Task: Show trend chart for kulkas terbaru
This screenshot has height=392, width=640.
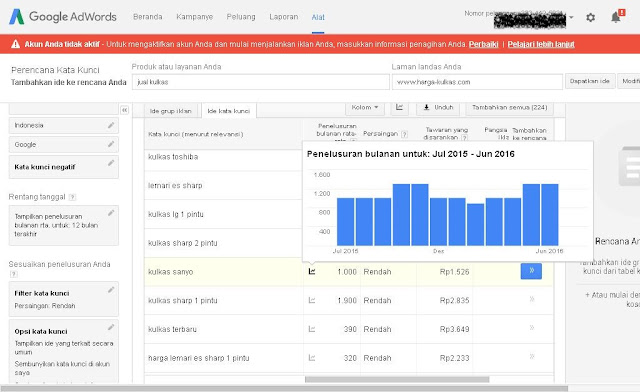Action: [312, 329]
